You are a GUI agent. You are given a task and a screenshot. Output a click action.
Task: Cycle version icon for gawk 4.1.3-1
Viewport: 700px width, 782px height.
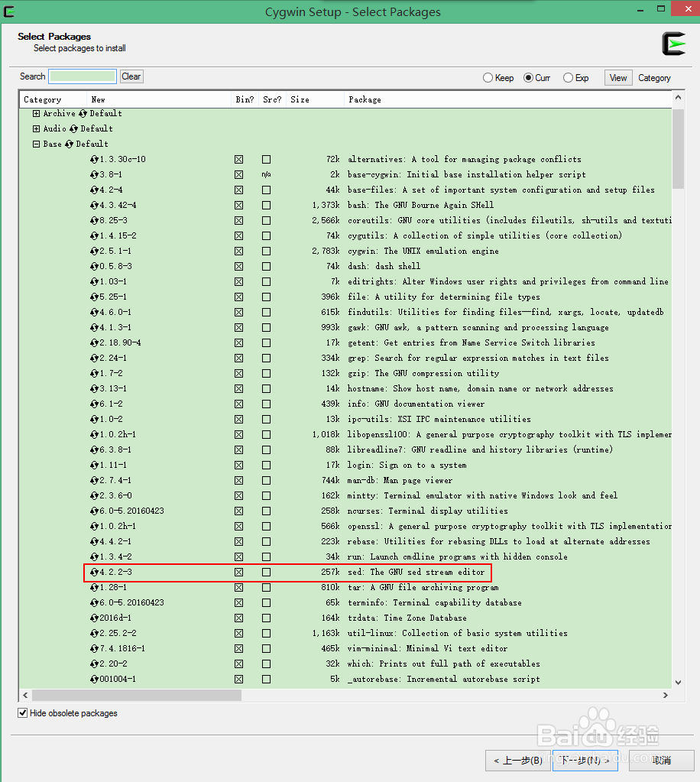94,328
